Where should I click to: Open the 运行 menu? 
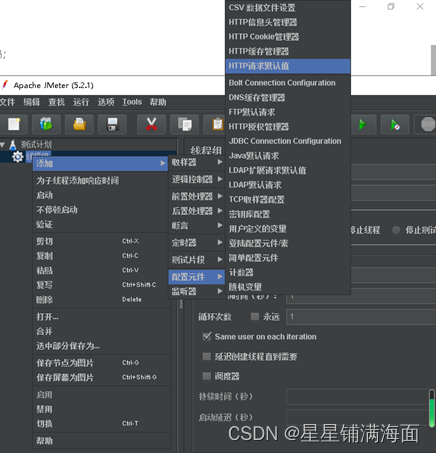pyautogui.click(x=81, y=102)
